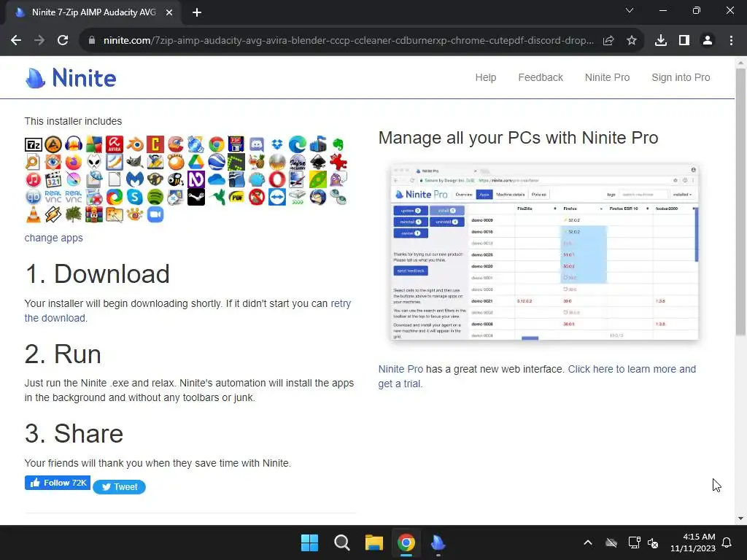Click the Google Drive icon
Viewport: 747px width, 560px height.
pyautogui.click(x=196, y=163)
